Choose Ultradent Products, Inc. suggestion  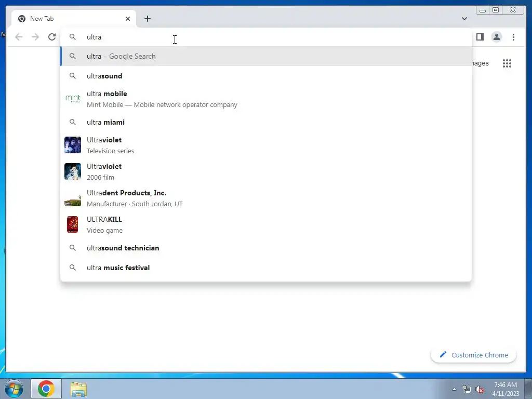[x=266, y=198]
